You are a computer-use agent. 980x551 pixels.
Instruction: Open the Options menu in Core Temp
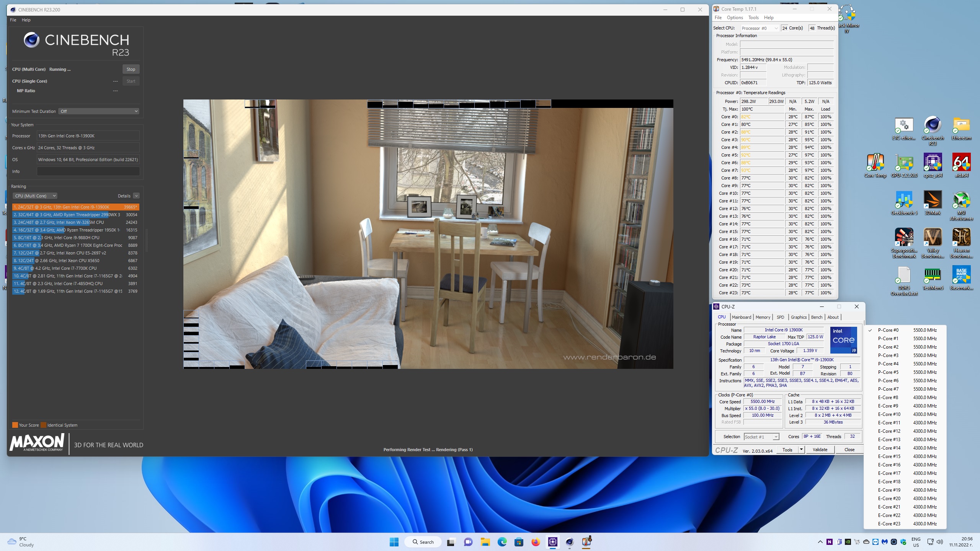(735, 18)
